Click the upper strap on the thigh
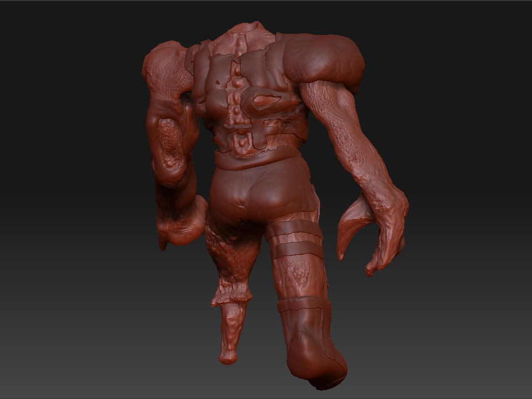This screenshot has width=532, height=399. tap(294, 227)
